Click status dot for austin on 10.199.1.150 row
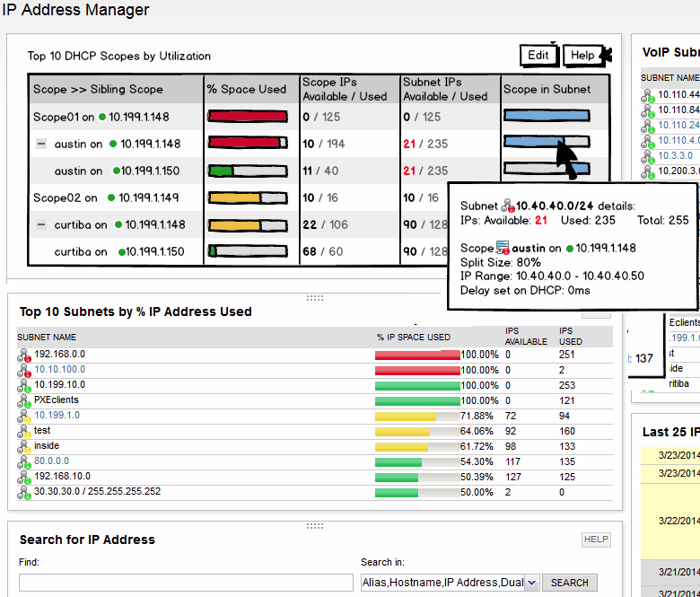This screenshot has height=597, width=700. tap(117, 171)
